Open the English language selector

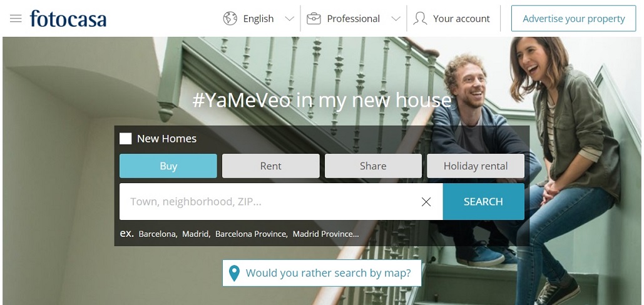(x=258, y=19)
